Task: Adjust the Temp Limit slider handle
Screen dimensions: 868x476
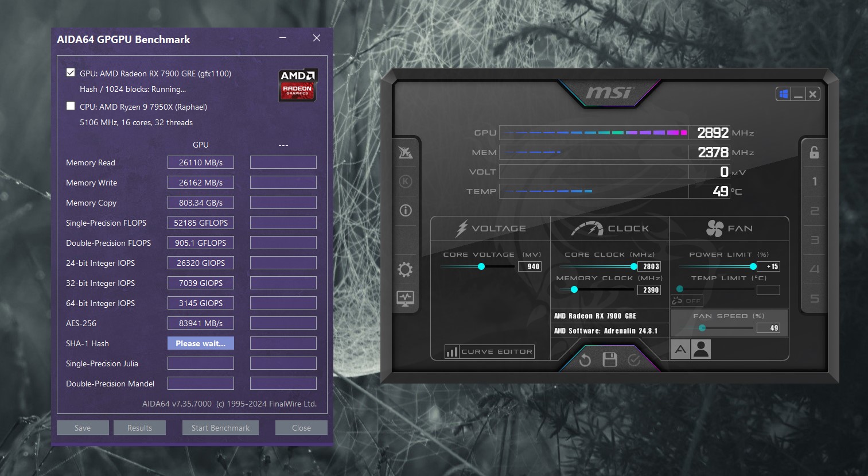Action: point(680,289)
